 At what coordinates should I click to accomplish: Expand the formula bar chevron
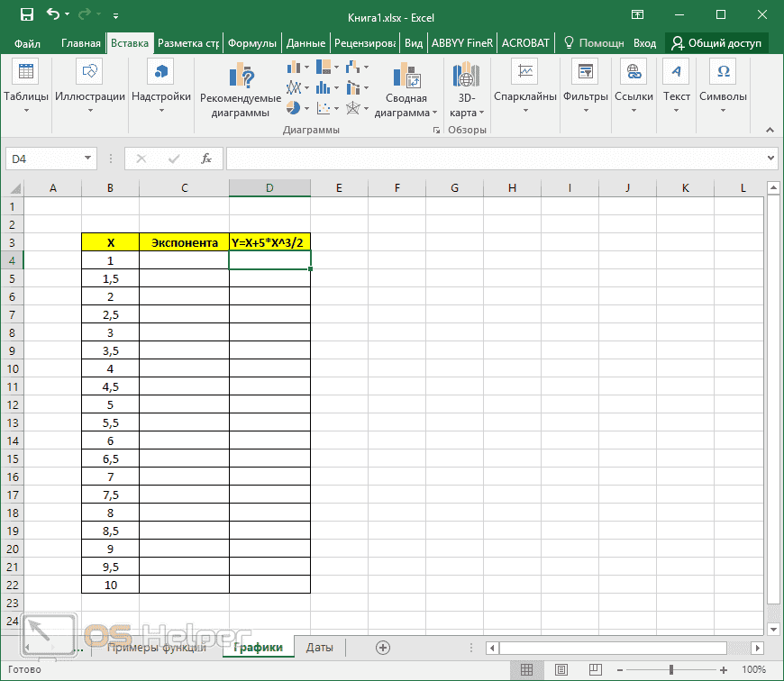coord(770,159)
